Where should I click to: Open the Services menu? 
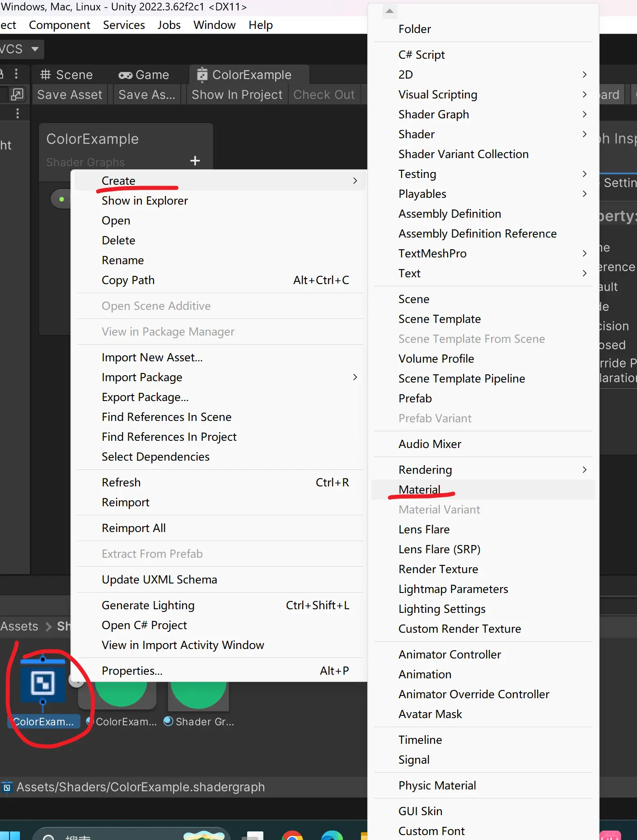point(124,25)
